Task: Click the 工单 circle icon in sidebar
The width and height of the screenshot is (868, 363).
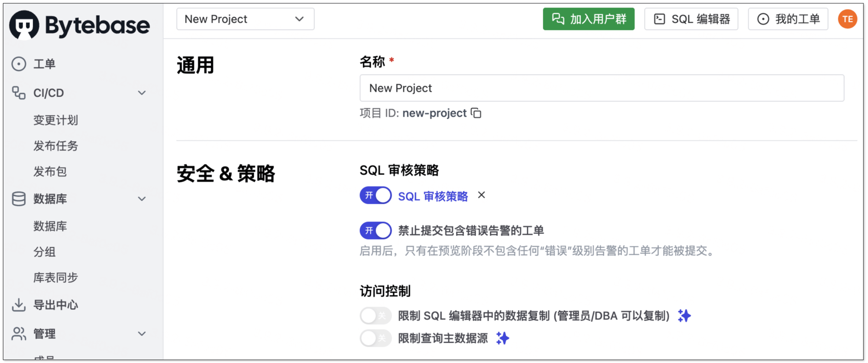Action: pos(19,64)
